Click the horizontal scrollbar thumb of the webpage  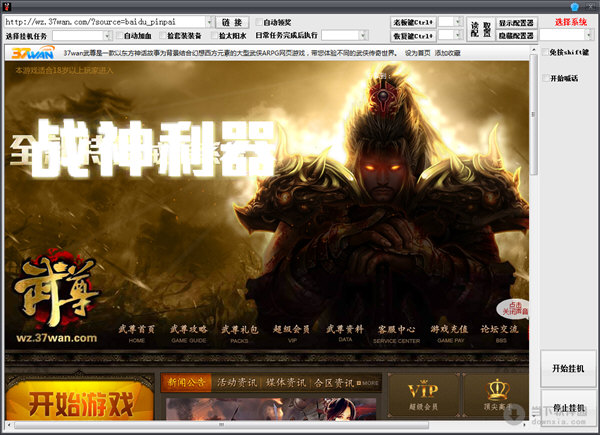click(221, 425)
